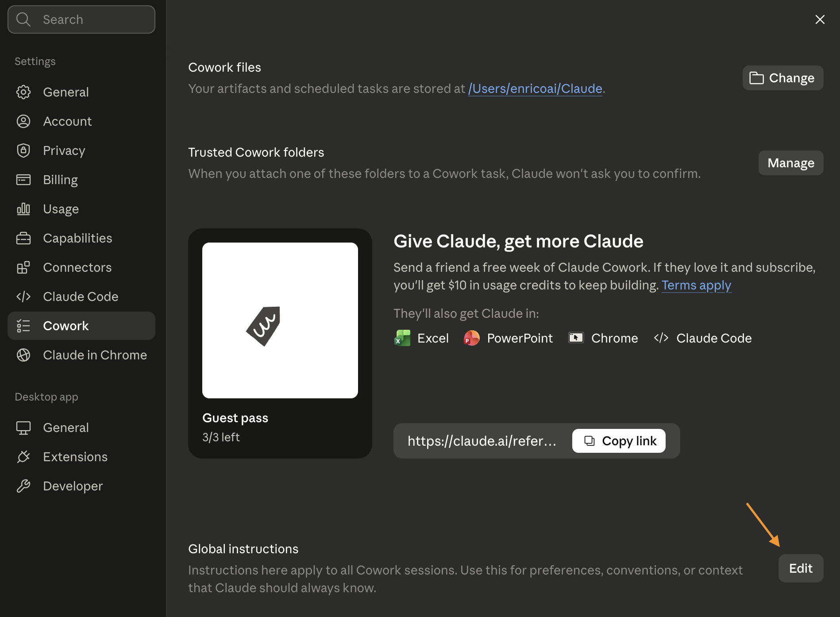Click the 'Cowork files' heading
The image size is (840, 617).
pyautogui.click(x=224, y=67)
